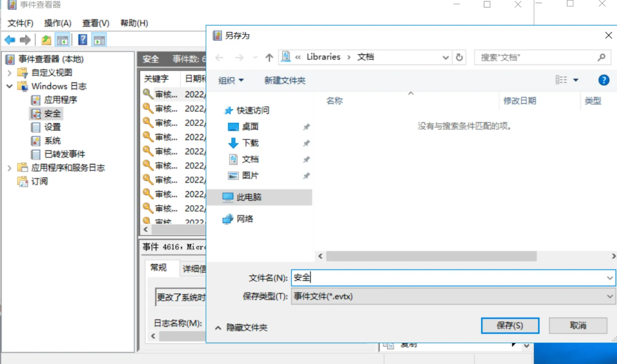Expand the 自定义视图 tree node
The image size is (617, 364).
(x=9, y=73)
